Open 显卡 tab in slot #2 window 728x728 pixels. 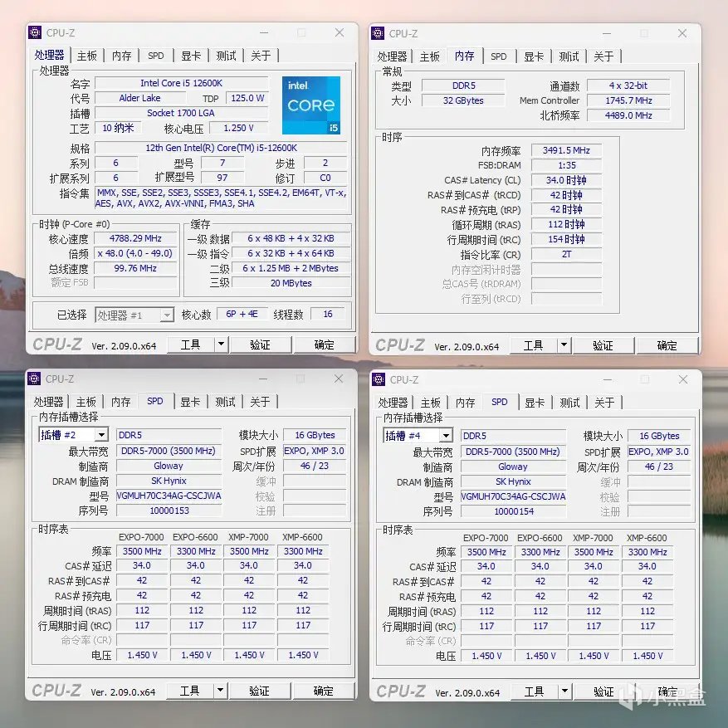click(190, 402)
